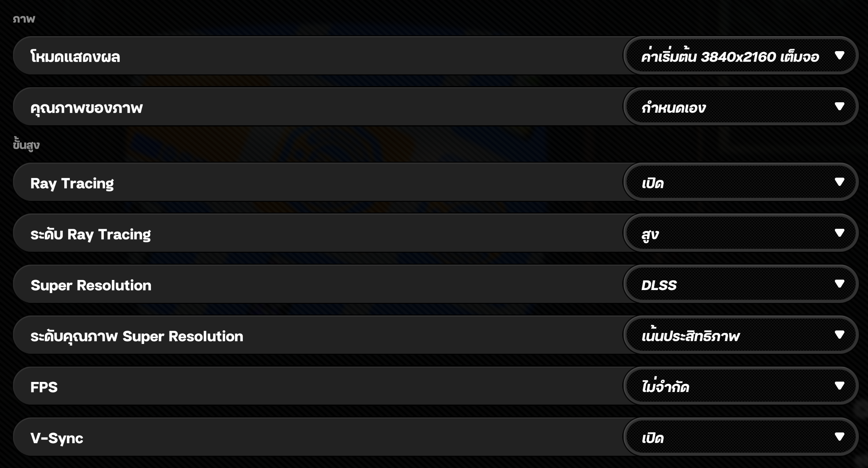The image size is (868, 468).
Task: Click the ขั้นสูง section heading
Action: tap(26, 145)
